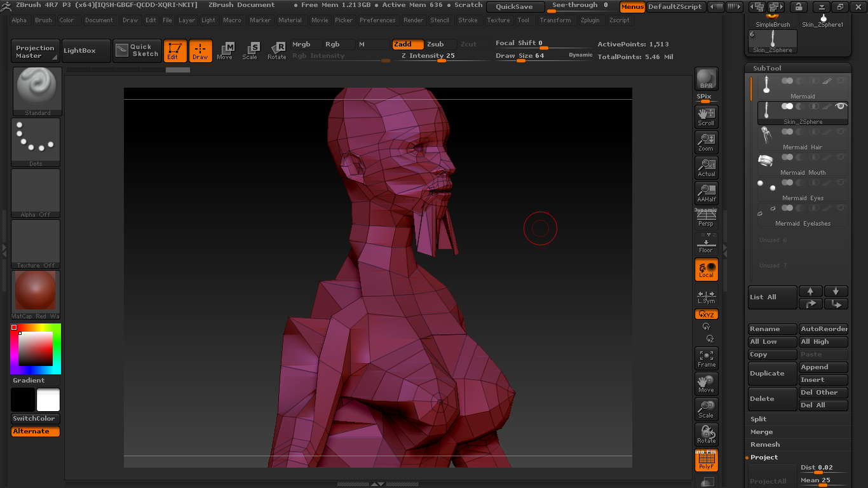Open the Stroke menu

[468, 20]
